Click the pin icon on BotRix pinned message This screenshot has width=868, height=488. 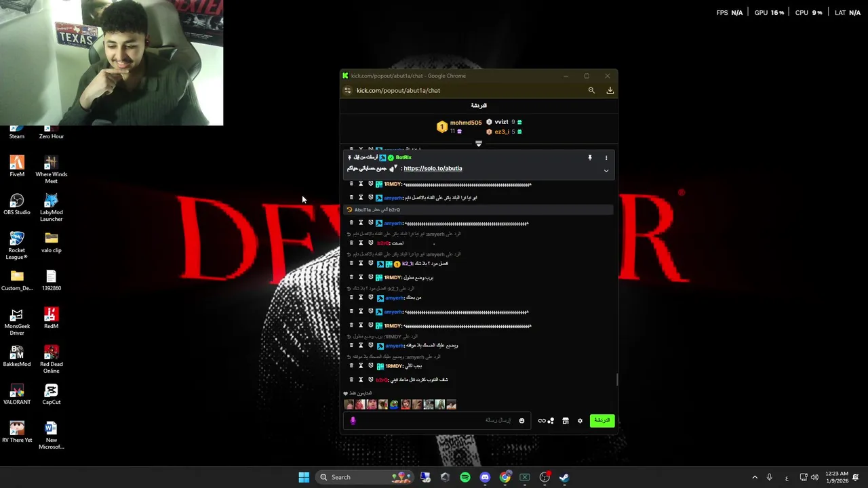point(590,157)
